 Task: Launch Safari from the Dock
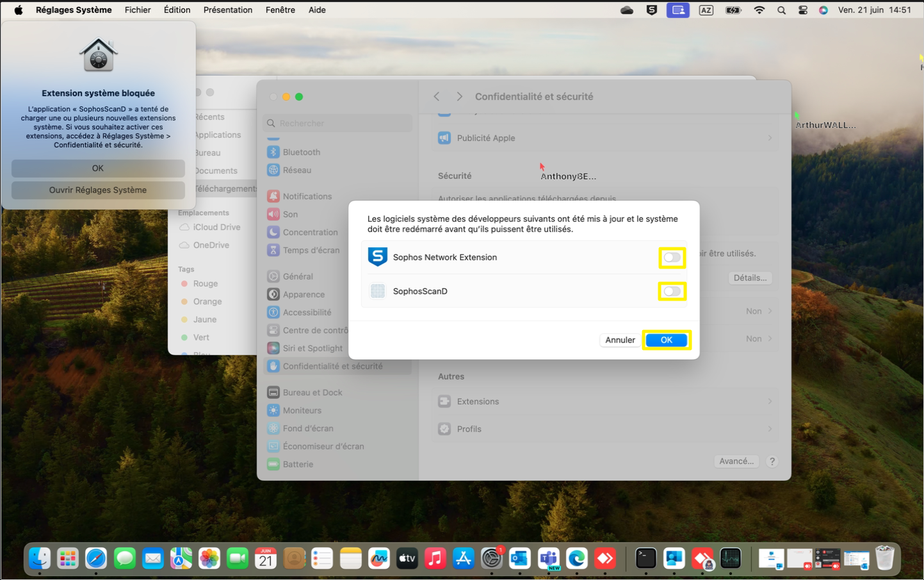point(96,558)
